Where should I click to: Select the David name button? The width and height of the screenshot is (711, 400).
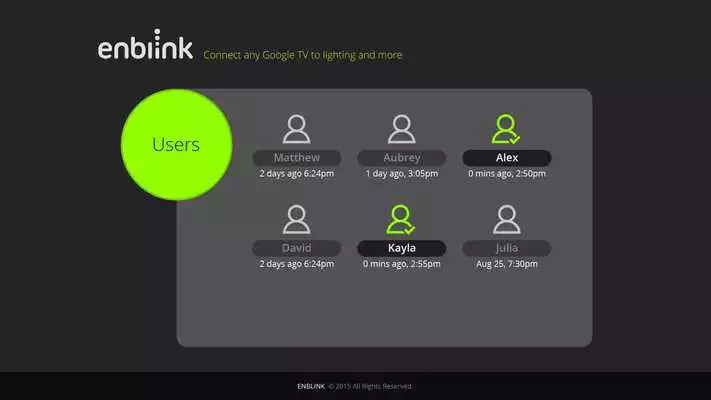click(297, 248)
